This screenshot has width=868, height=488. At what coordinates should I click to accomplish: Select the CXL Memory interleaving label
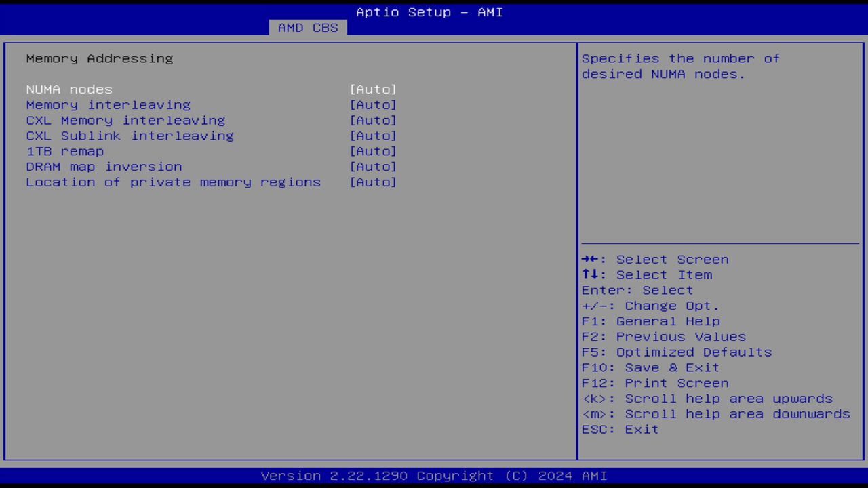click(x=125, y=121)
